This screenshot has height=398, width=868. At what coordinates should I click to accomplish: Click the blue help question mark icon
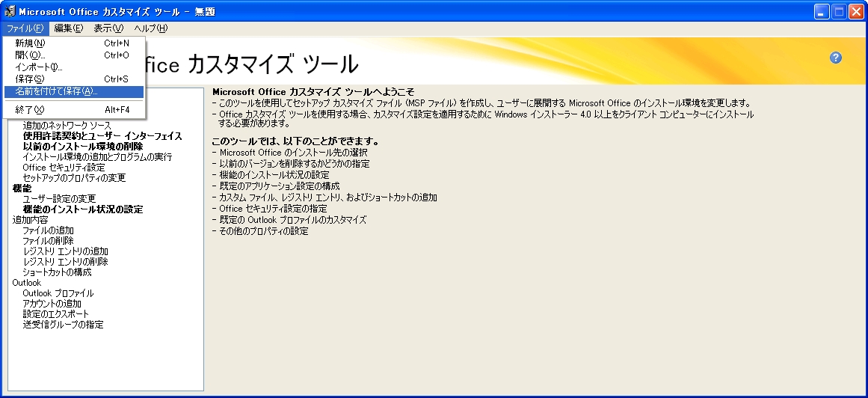coord(836,58)
